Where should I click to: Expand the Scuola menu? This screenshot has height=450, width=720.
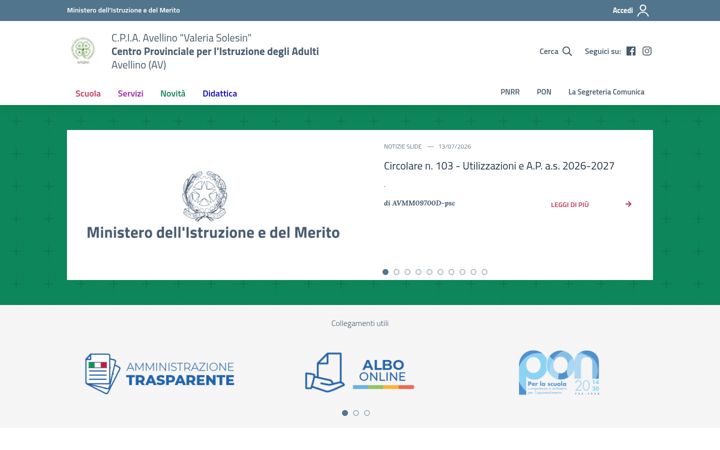88,94
